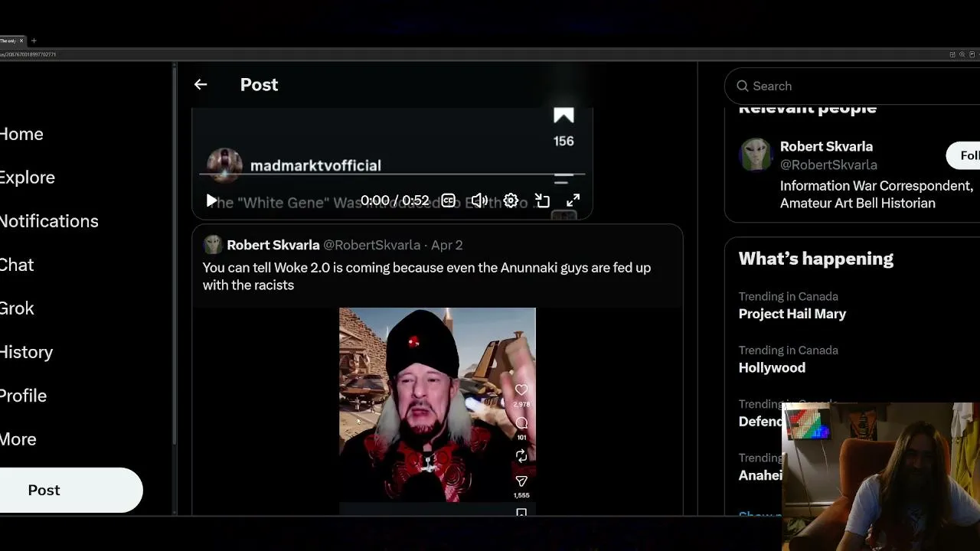Open Robert Skvarla's avatar under Relevant people

(x=756, y=155)
